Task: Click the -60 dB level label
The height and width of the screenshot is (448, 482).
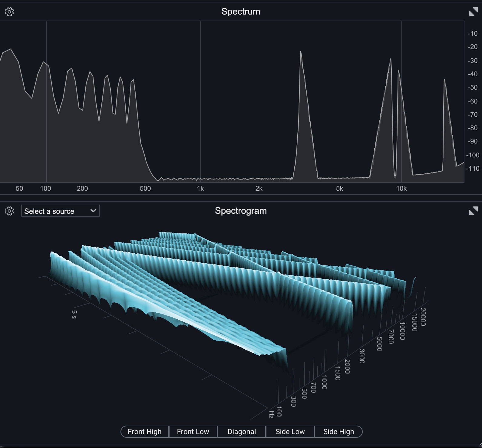Action: 473,101
